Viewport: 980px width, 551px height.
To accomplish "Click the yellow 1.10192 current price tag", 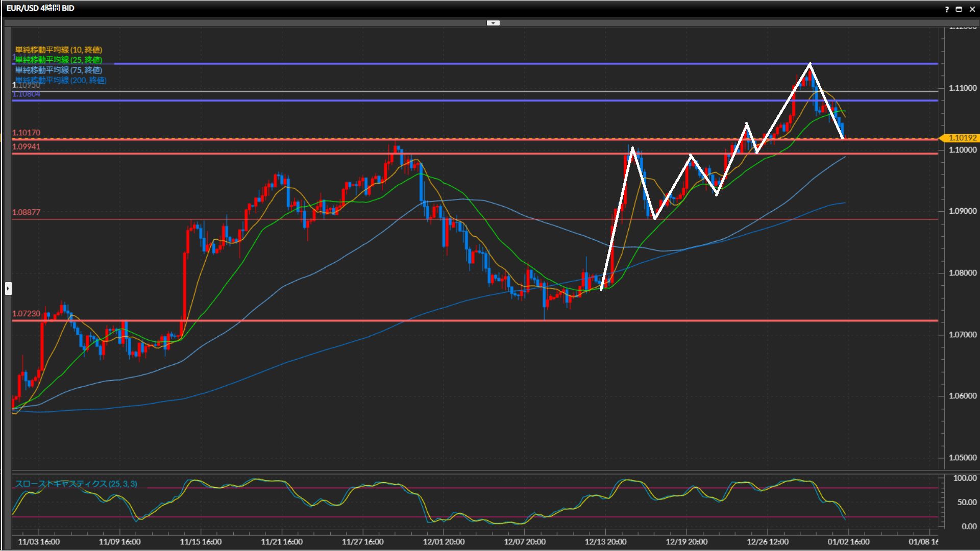I will [962, 138].
